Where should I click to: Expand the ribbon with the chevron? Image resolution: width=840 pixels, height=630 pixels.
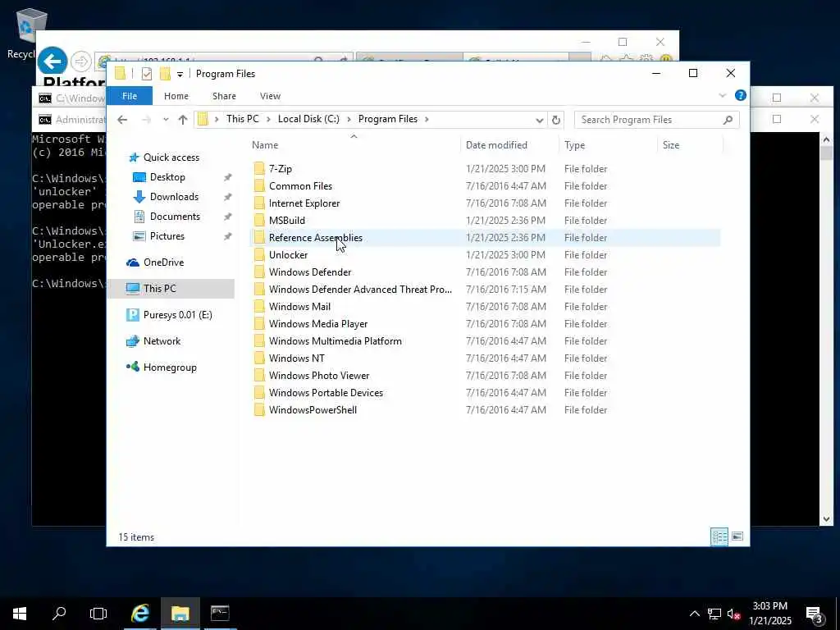722,95
